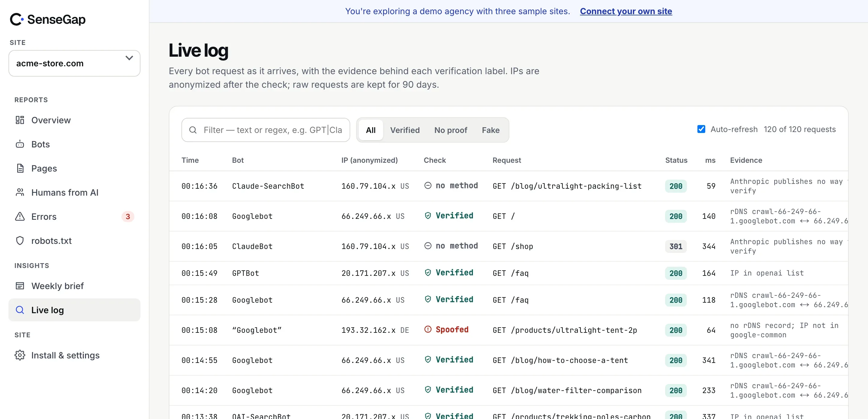Click evidence 'IP in openai list' in GPTBot row

pyautogui.click(x=766, y=273)
